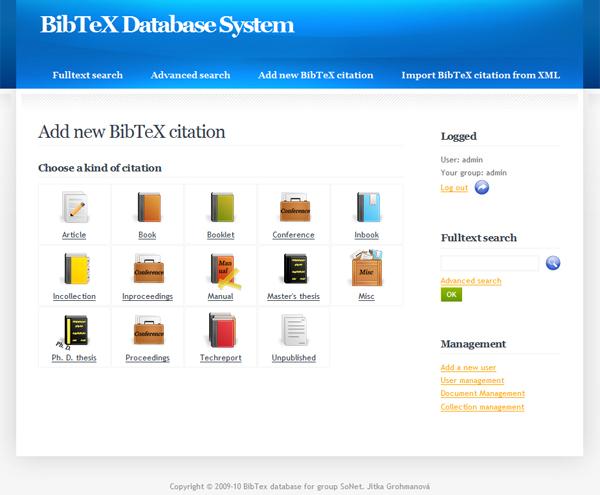Image resolution: width=600 pixels, height=495 pixels.
Task: Open the User management link
Action: pos(472,381)
